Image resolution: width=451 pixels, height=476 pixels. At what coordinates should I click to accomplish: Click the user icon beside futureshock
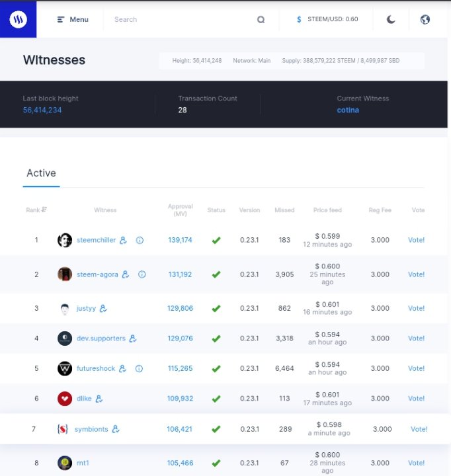tap(122, 368)
